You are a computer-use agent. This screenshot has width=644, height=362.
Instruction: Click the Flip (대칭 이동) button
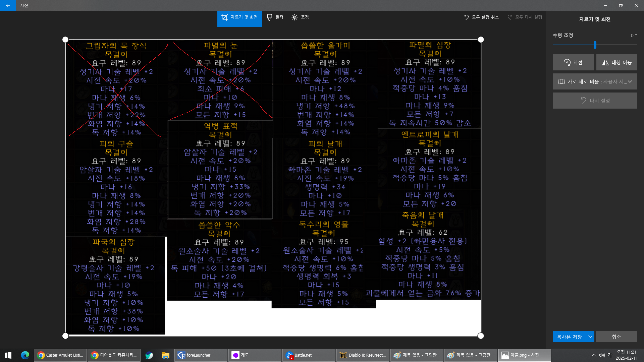[x=616, y=62]
